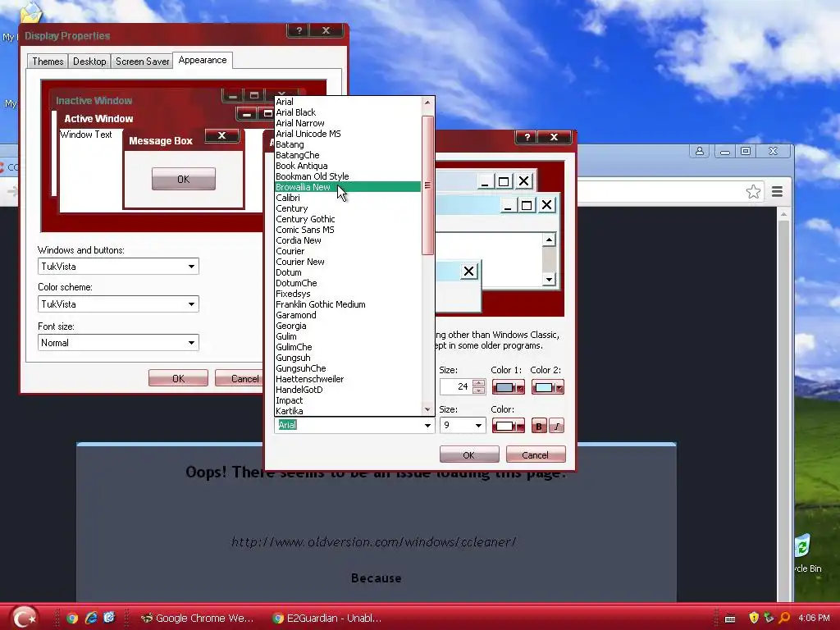Choose Century Gothic from the font list

click(348, 219)
